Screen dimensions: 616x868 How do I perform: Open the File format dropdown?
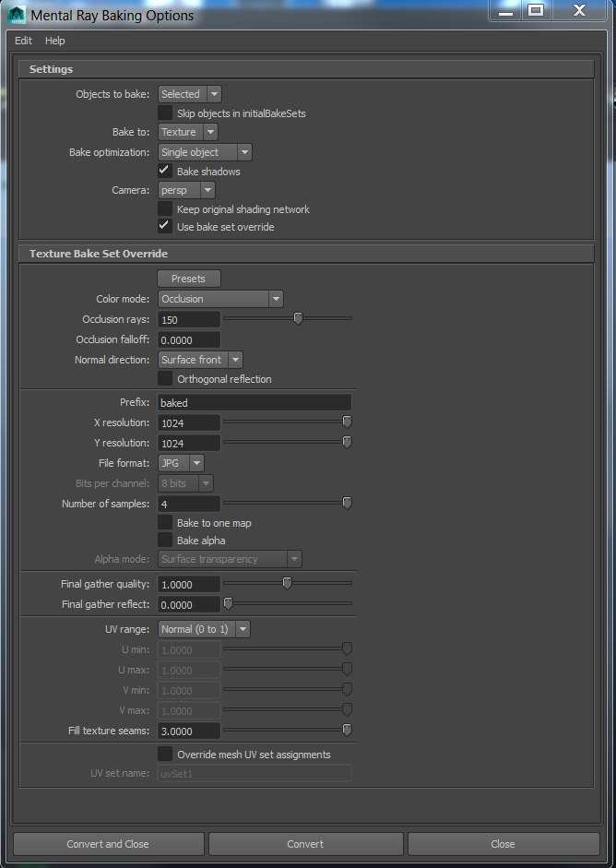(x=181, y=463)
